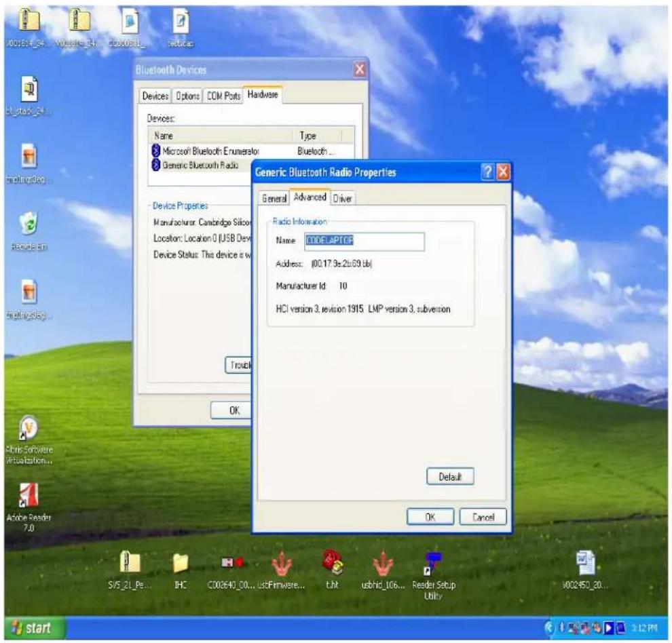The height and width of the screenshot is (643, 672).
Task: Open the IHC folder on the desktop
Action: pyautogui.click(x=181, y=563)
